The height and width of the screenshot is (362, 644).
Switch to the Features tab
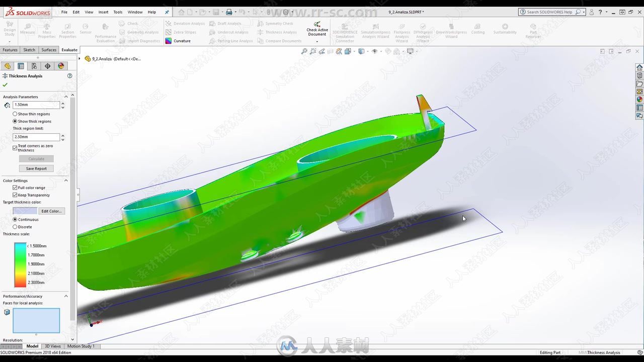tap(10, 50)
